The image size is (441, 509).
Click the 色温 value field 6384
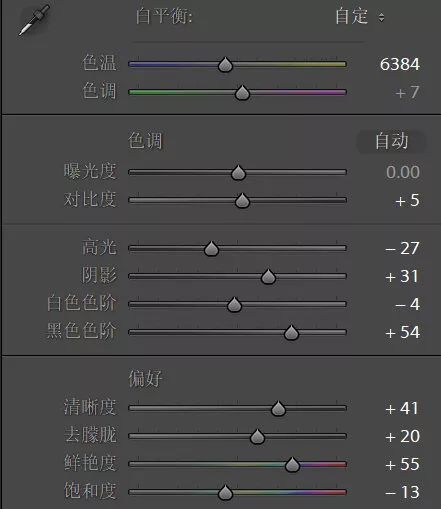(400, 64)
